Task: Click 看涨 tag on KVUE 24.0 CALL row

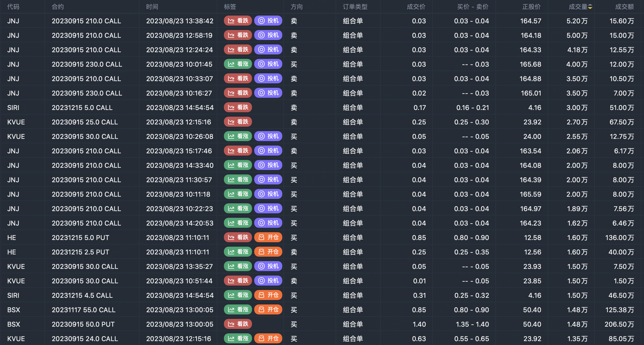Action: (238, 338)
